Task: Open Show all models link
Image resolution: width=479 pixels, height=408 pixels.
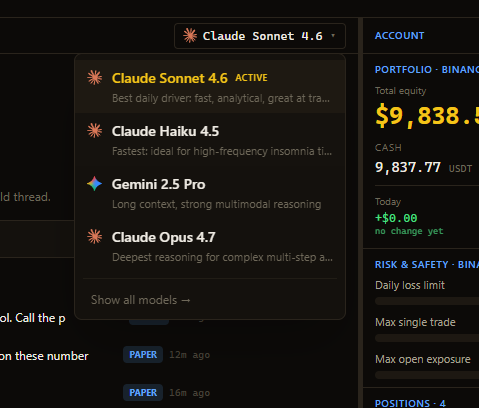Action: (141, 300)
